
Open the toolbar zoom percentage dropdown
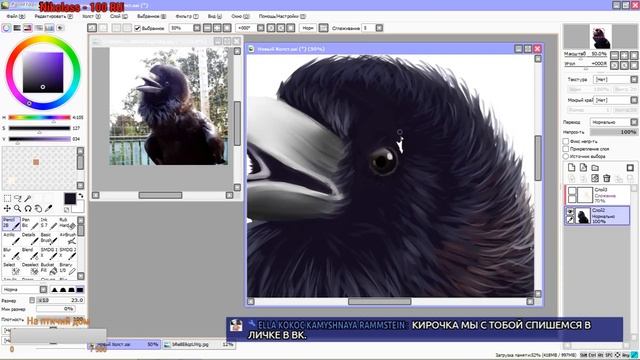[197, 28]
